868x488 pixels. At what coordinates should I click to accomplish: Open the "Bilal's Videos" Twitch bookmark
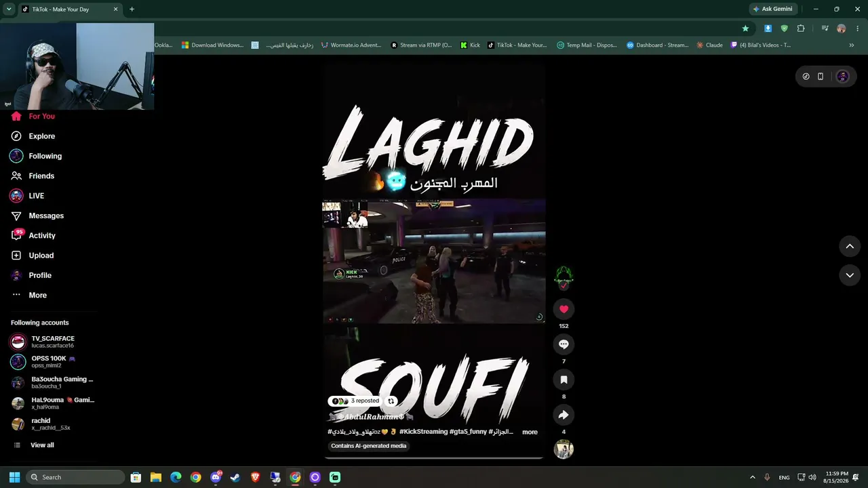click(761, 45)
